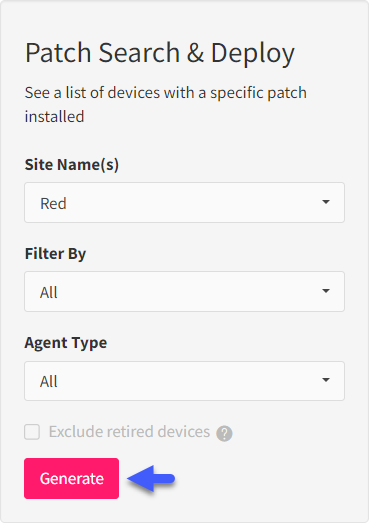Screen dimensions: 369x523
Task: Click the description text about devices with patch
Action: tap(166, 104)
